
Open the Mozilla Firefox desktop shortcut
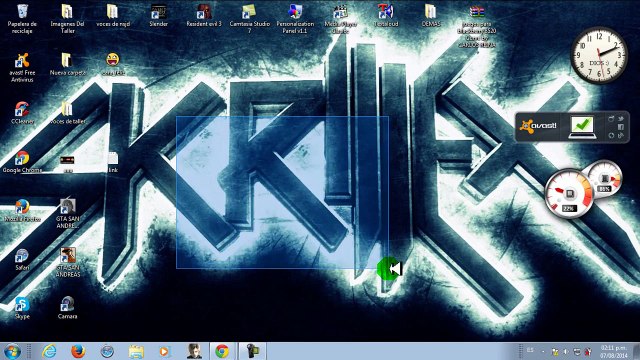(22, 211)
